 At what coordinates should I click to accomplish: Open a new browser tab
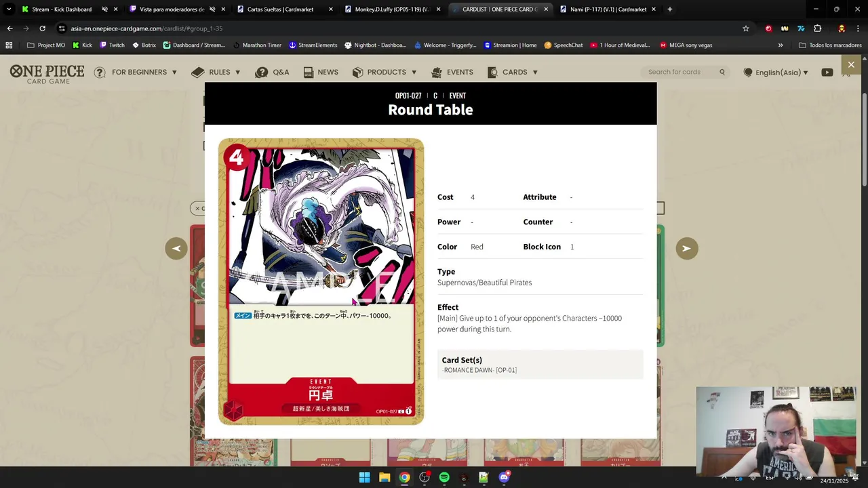[670, 9]
